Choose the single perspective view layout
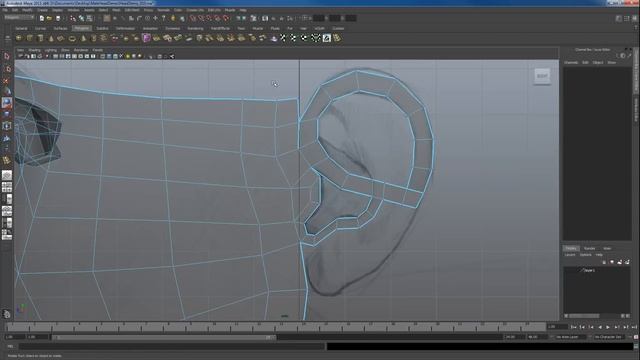Screen dimensions: 640x360 tap(7, 175)
